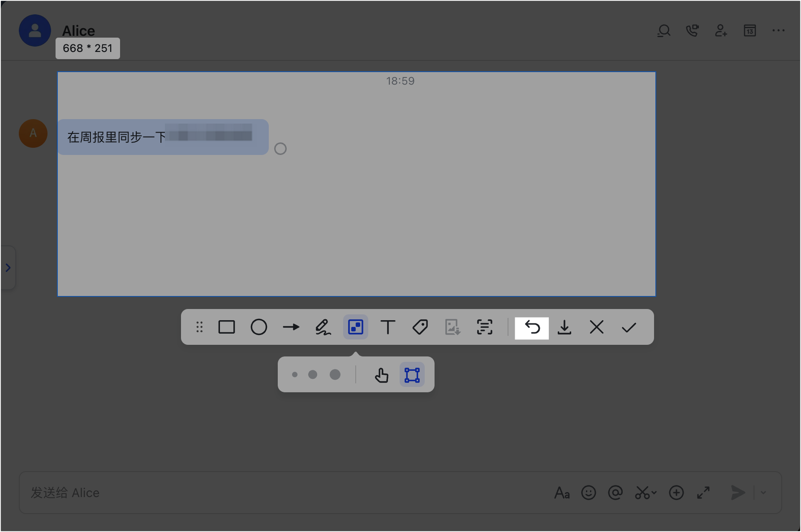The height and width of the screenshot is (532, 801).
Task: Open the scissors screenshot dropdown
Action: point(654,493)
